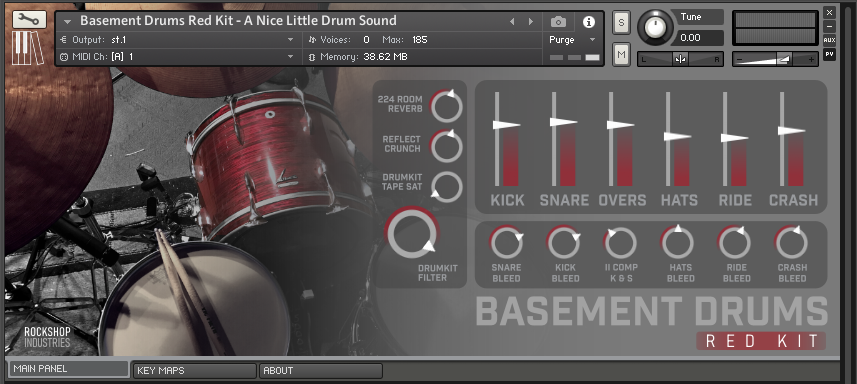Click the volume minus icon
Screen dimensions: 857x384
[x=740, y=59]
